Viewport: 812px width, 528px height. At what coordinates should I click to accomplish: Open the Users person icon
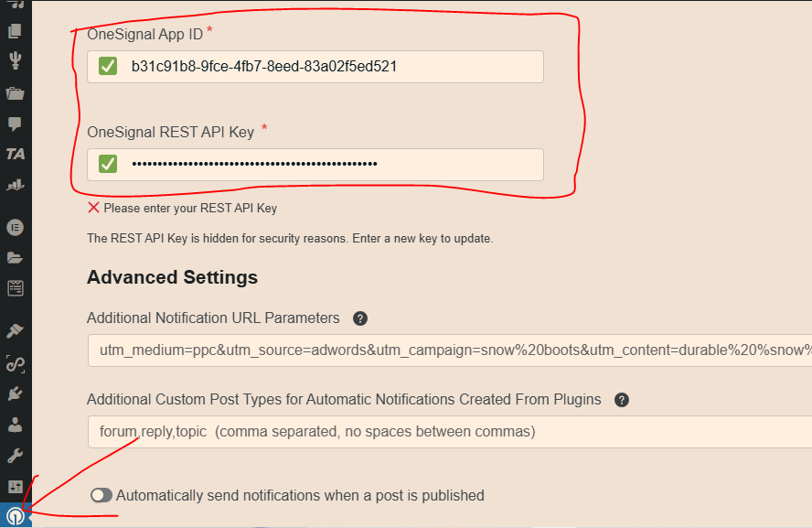(x=15, y=425)
